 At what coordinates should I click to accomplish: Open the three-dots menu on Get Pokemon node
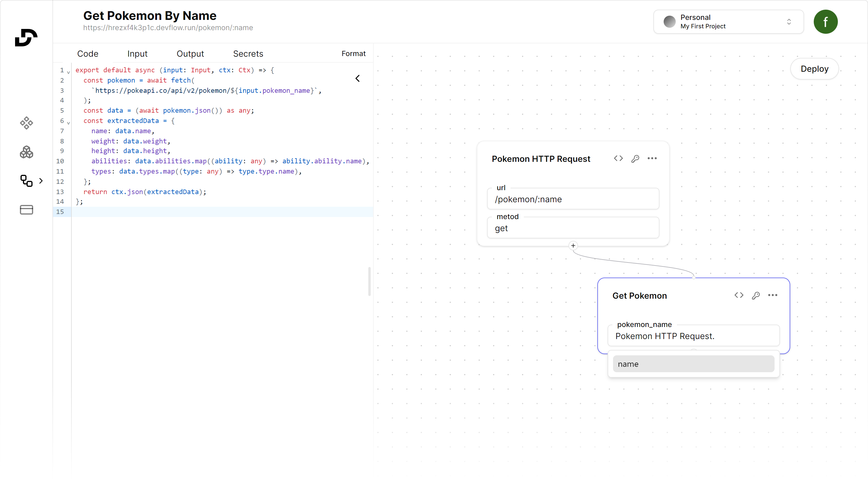(773, 295)
